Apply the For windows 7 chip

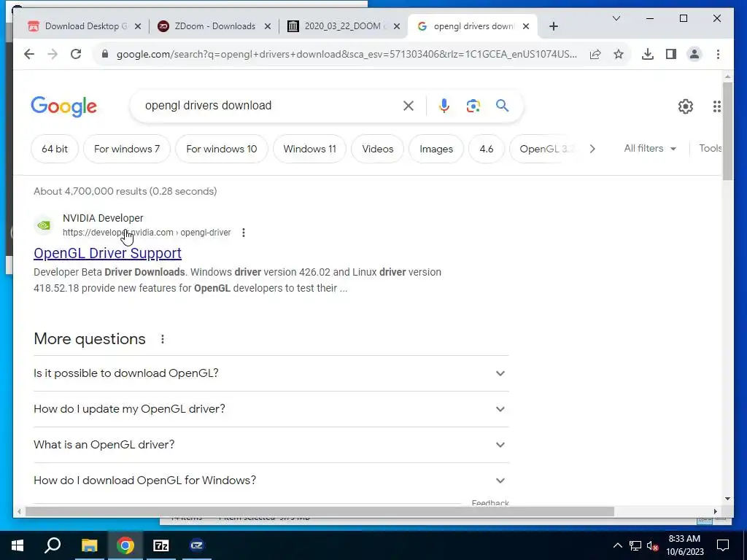(127, 149)
